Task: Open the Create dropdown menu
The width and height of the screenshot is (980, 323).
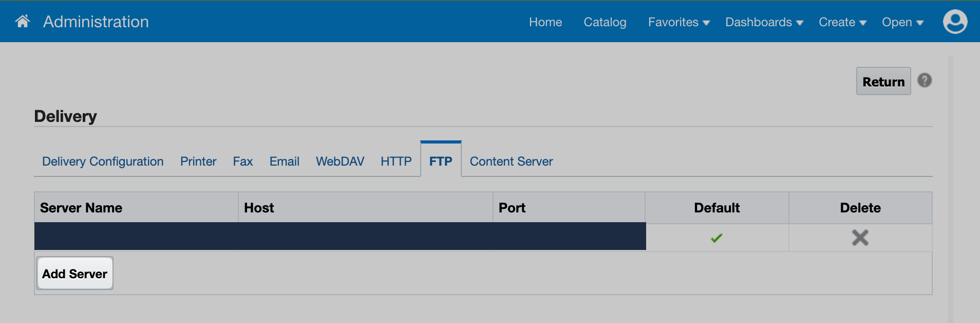Action: tap(842, 22)
